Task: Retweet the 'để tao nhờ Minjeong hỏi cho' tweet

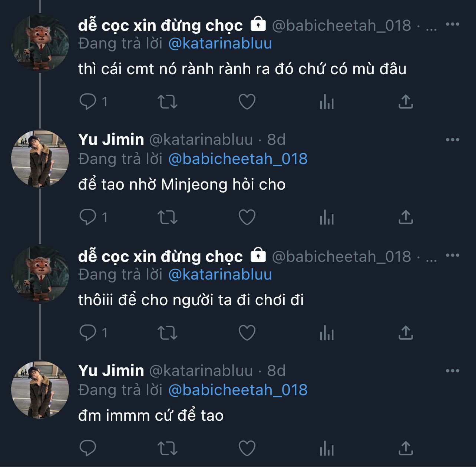Action: [x=168, y=217]
